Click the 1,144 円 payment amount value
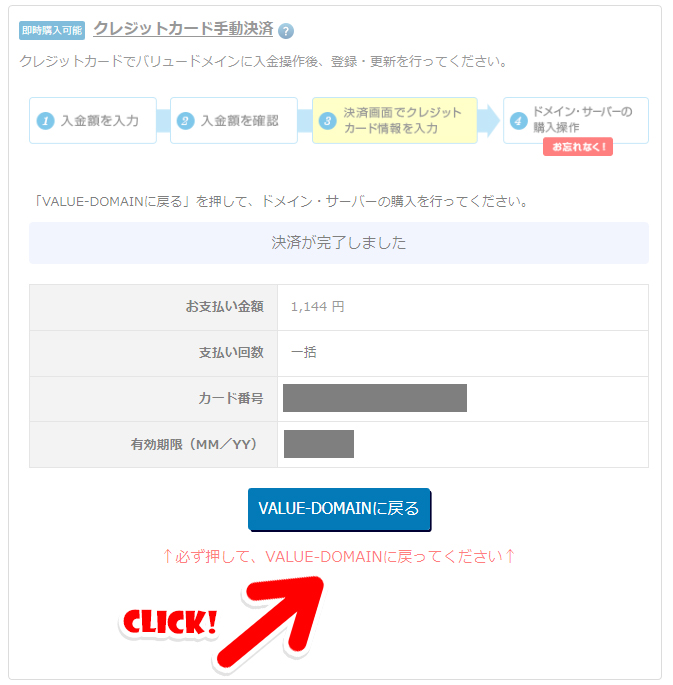 (x=318, y=307)
